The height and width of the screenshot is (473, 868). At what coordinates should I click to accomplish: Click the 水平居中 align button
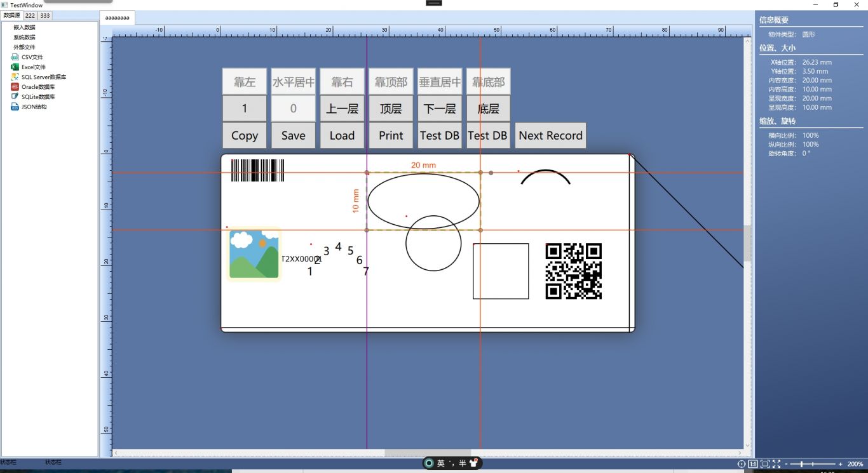click(x=294, y=82)
